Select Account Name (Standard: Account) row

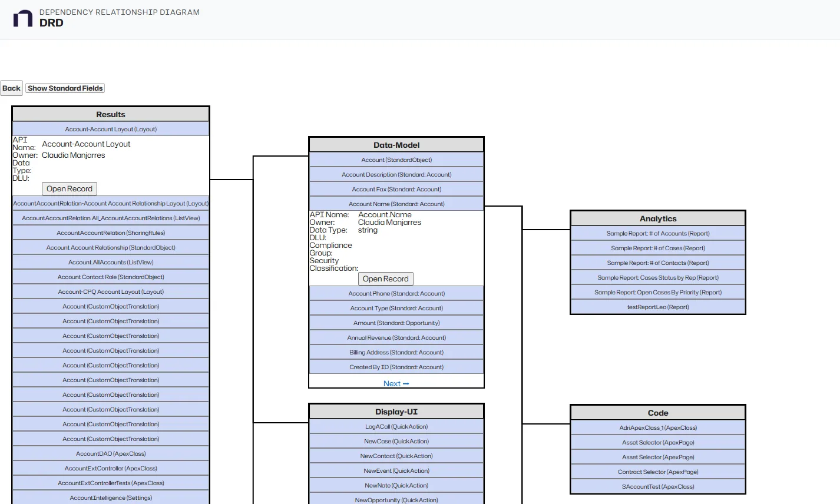point(396,203)
